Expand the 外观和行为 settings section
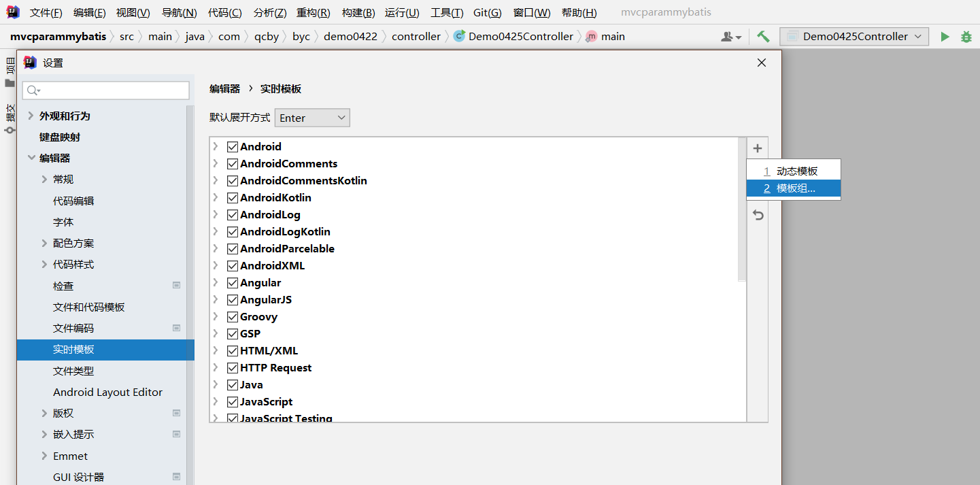The image size is (980, 485). (31, 116)
